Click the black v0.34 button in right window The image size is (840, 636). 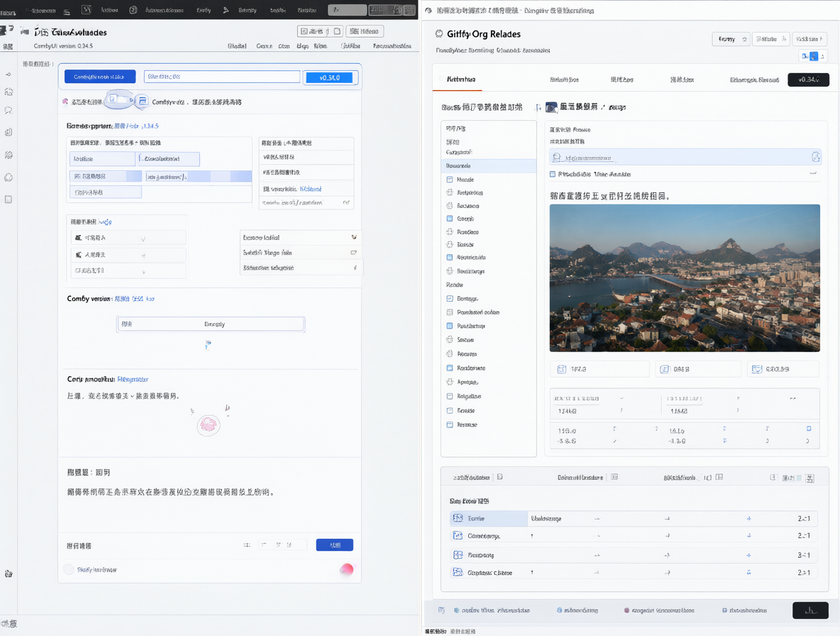(x=808, y=79)
